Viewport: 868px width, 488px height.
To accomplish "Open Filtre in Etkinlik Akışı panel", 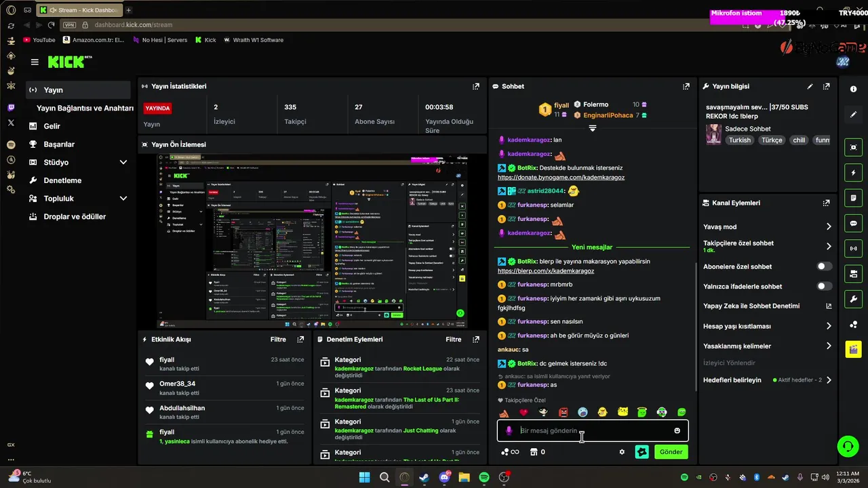I will (278, 340).
